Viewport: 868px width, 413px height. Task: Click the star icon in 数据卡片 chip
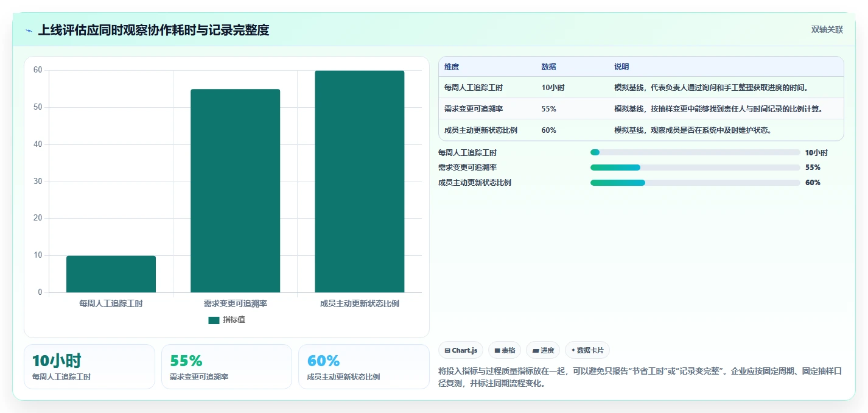point(573,351)
